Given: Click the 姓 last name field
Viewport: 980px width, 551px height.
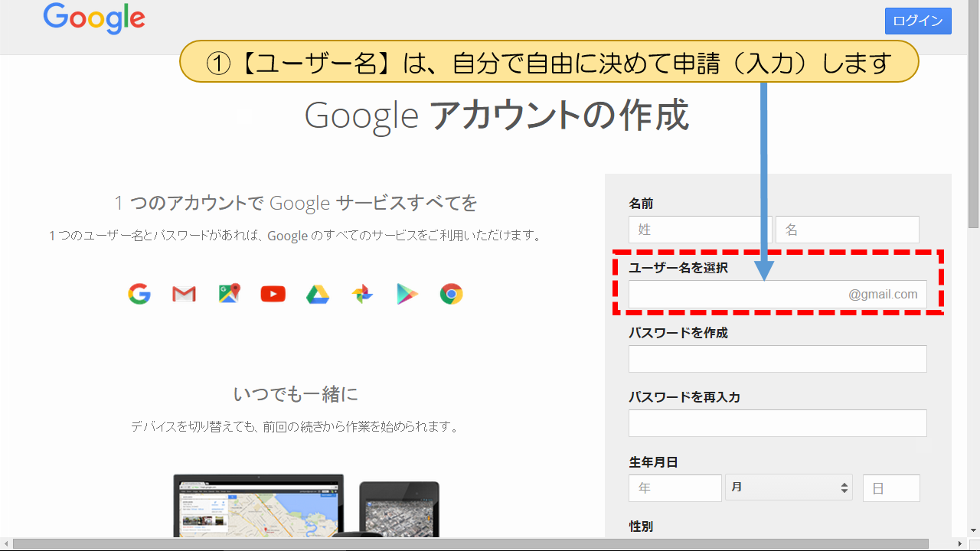Looking at the screenshot, I should point(701,230).
